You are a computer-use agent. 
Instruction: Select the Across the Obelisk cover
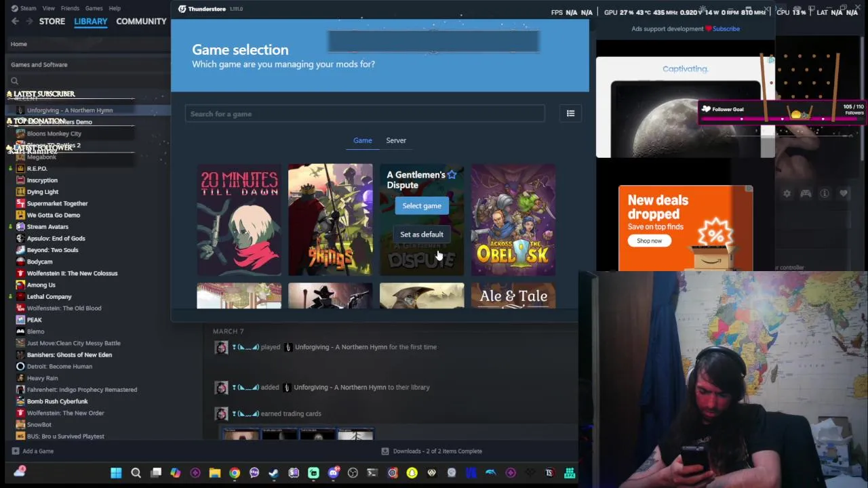click(513, 220)
